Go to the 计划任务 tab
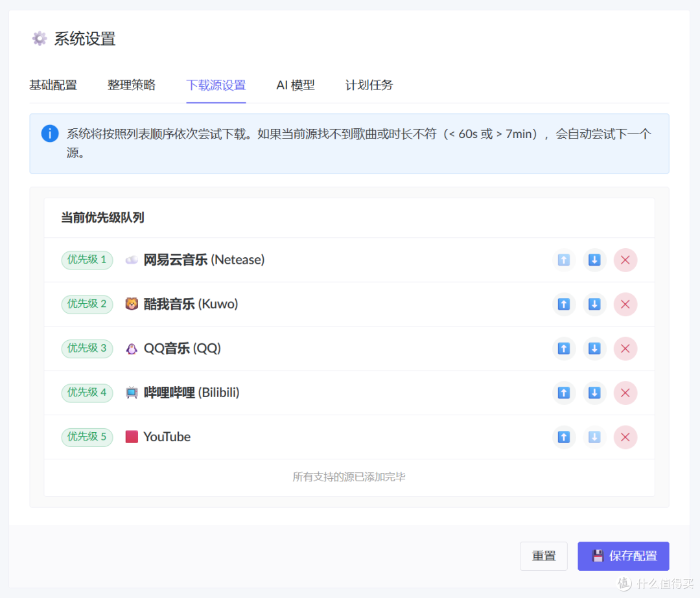Screen dimensions: 700x598 pos(369,85)
